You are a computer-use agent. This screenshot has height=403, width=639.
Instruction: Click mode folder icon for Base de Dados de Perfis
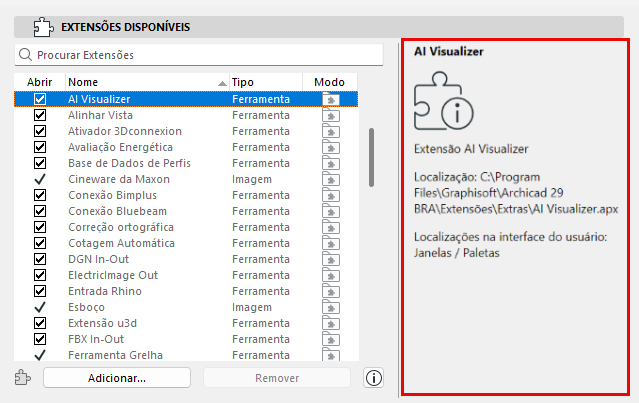click(x=331, y=163)
